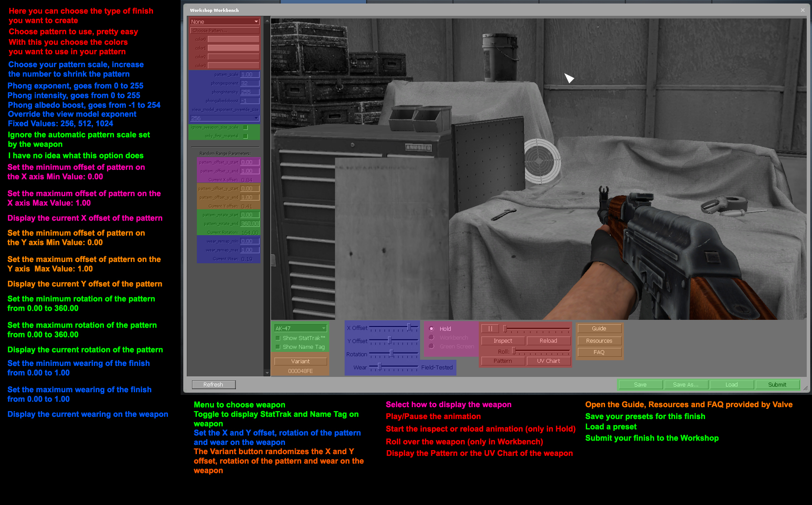Click the pattern_rotate_end field
Image resolution: width=812 pixels, height=505 pixels.
click(250, 224)
